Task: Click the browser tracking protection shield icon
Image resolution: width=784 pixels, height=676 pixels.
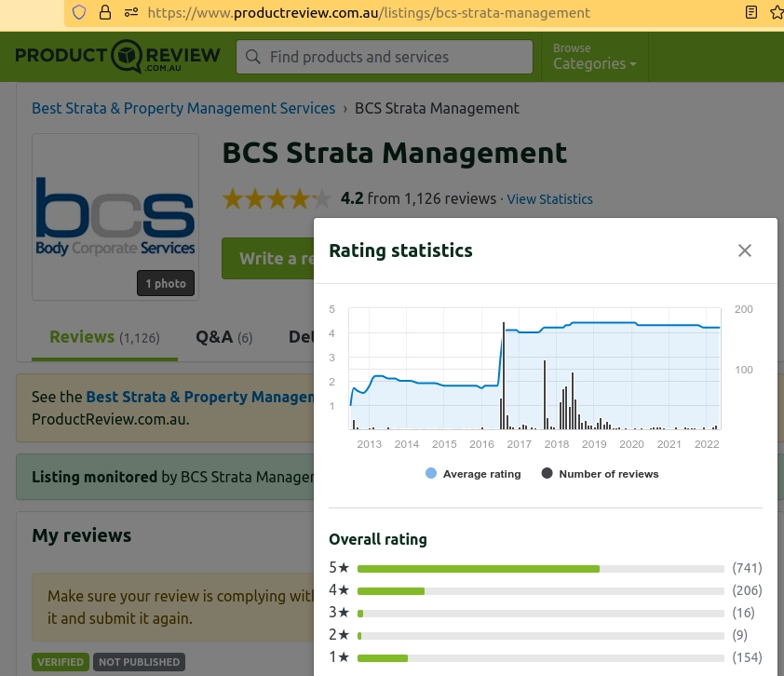Action: click(x=79, y=12)
